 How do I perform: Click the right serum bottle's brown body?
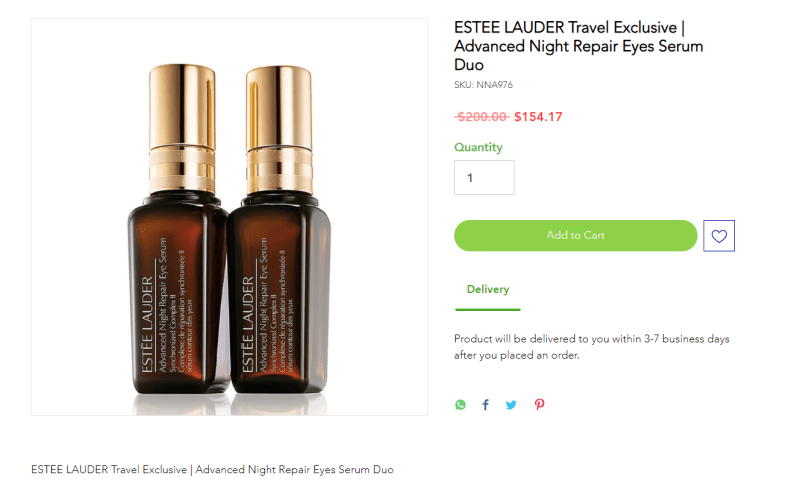point(279,296)
